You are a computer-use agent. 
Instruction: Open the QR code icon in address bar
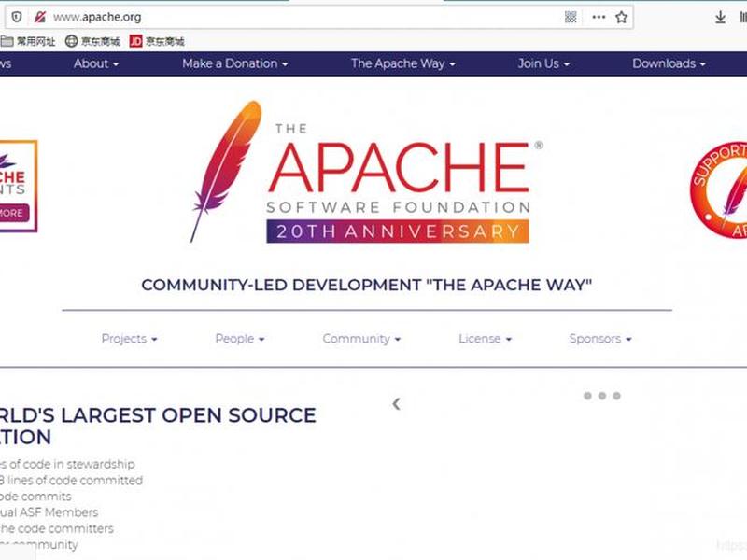tap(571, 17)
